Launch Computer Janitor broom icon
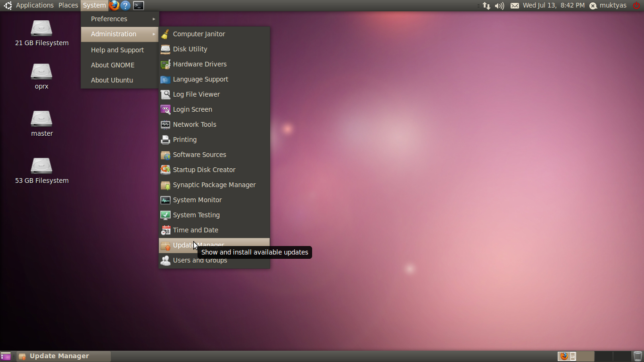 point(215,34)
